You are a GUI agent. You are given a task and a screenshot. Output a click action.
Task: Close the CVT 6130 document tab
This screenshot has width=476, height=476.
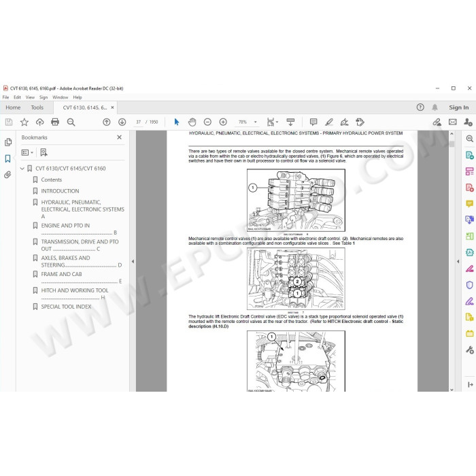(x=112, y=107)
